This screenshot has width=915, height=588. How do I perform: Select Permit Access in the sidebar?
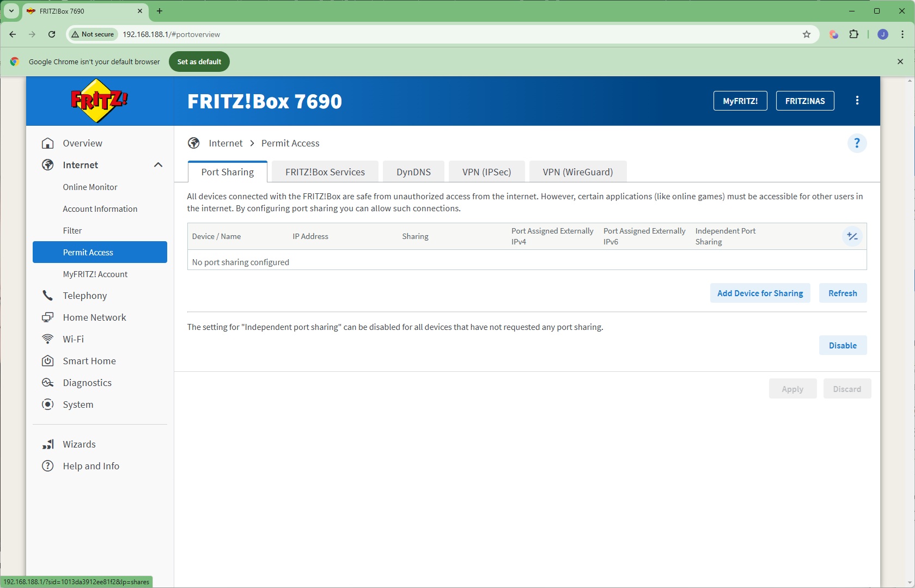pyautogui.click(x=100, y=252)
